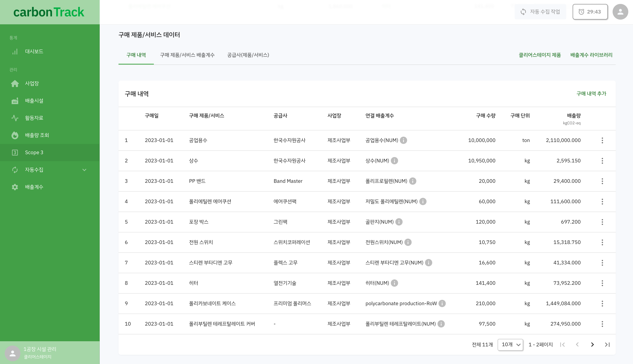This screenshot has height=364, width=633.
Task: Click the 구매일 column header
Action: [151, 116]
